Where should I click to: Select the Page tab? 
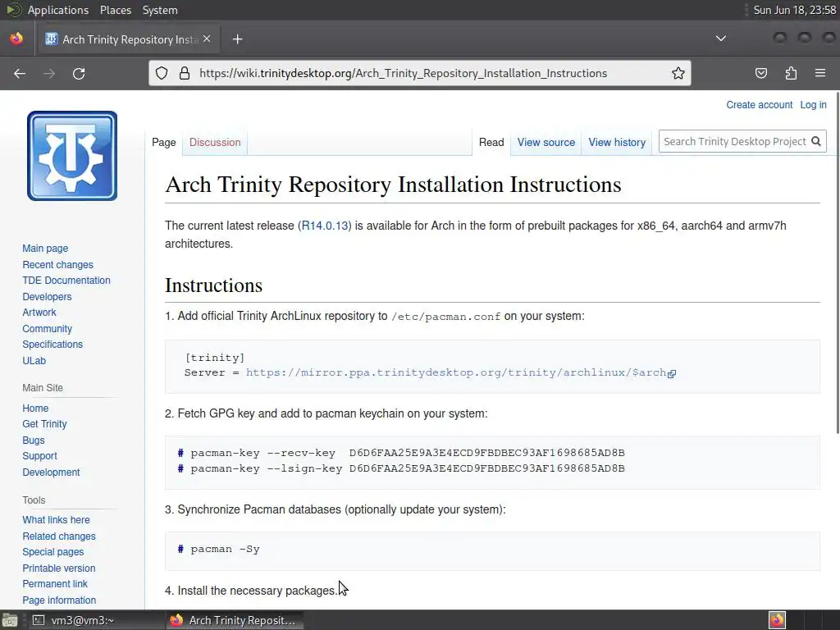[164, 143]
